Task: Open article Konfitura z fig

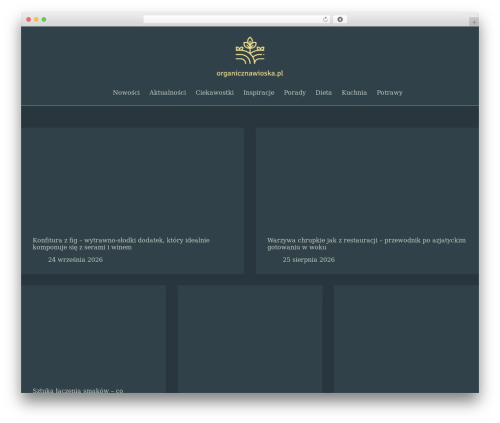Action: pyautogui.click(x=121, y=244)
